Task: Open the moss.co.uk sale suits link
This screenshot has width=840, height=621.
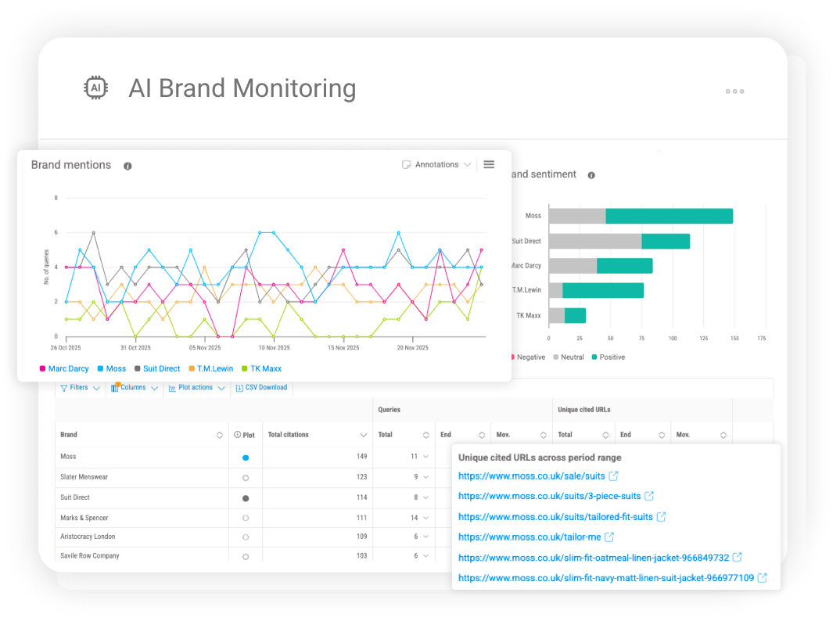Action: click(x=532, y=476)
